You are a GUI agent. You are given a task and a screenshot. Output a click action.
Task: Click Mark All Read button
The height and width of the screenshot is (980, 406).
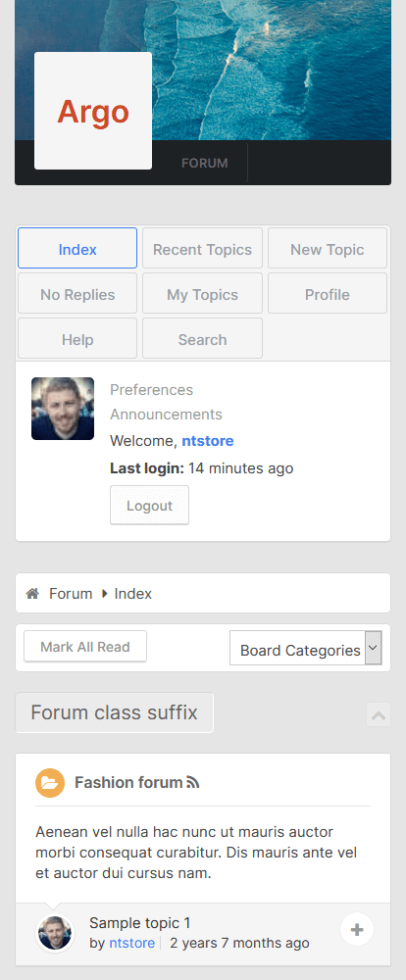click(x=85, y=646)
